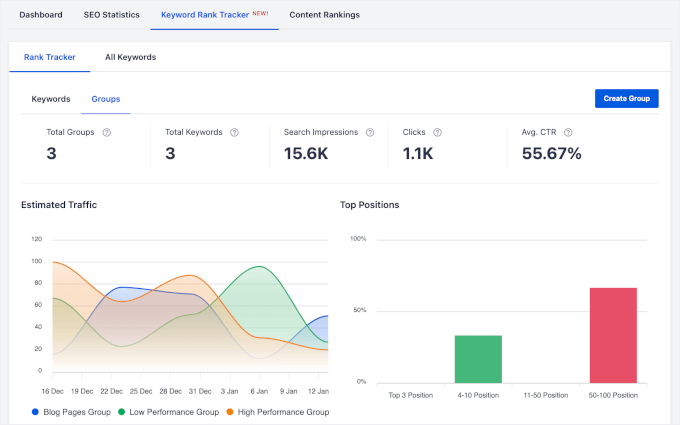Screen dimensions: 680x425
Task: Click the green 4-10 Position bar
Action: (478, 358)
